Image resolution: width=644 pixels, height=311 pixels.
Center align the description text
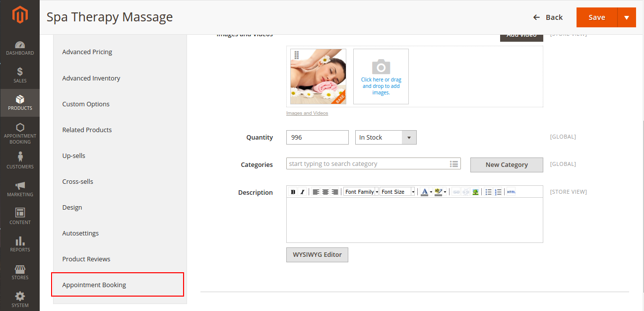(x=325, y=192)
